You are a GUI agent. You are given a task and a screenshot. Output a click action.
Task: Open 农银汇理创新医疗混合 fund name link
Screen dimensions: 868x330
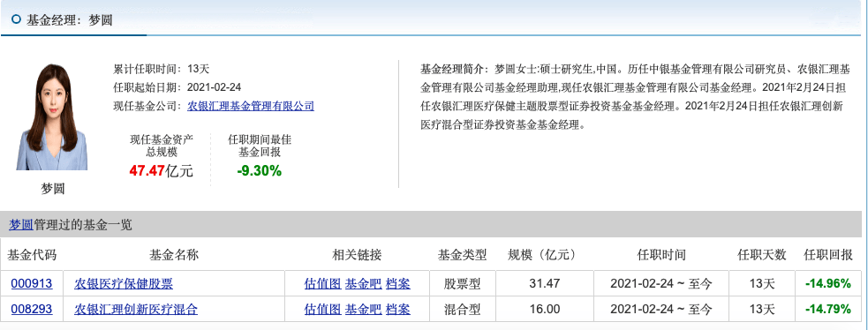pos(136,309)
